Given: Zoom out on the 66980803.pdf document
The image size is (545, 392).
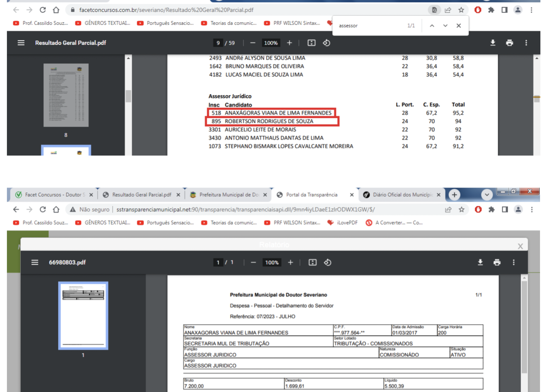Looking at the screenshot, I should [x=253, y=262].
